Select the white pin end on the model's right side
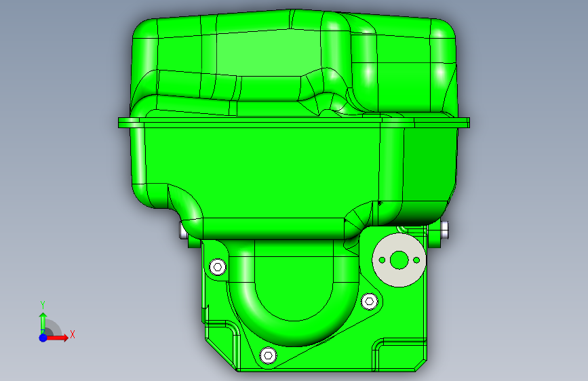 pyautogui.click(x=444, y=230)
